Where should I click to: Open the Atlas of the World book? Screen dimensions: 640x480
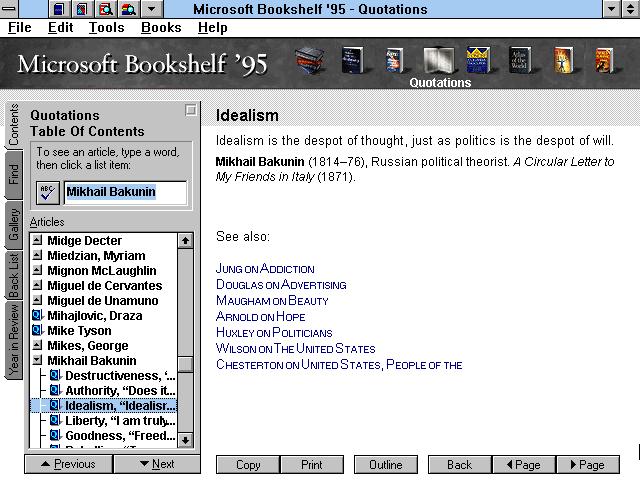520,60
